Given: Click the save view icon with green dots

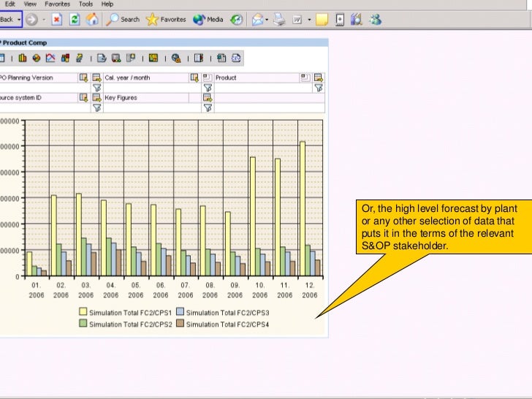Looking at the screenshot, I should (116, 58).
